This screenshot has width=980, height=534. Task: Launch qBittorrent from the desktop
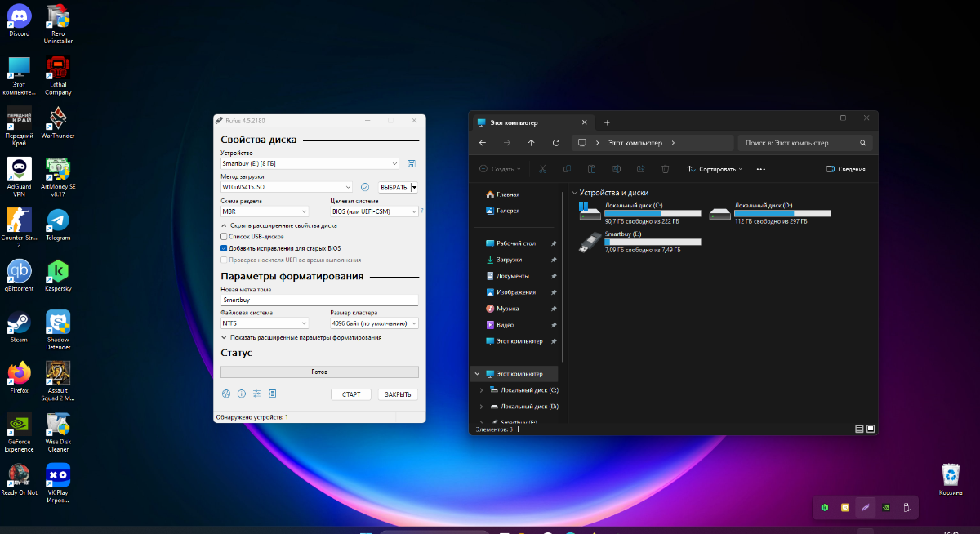(x=19, y=272)
